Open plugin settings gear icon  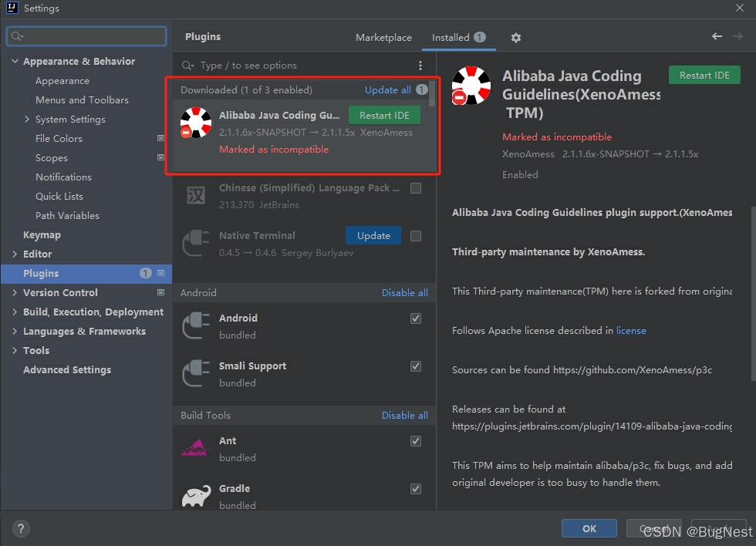click(x=516, y=38)
